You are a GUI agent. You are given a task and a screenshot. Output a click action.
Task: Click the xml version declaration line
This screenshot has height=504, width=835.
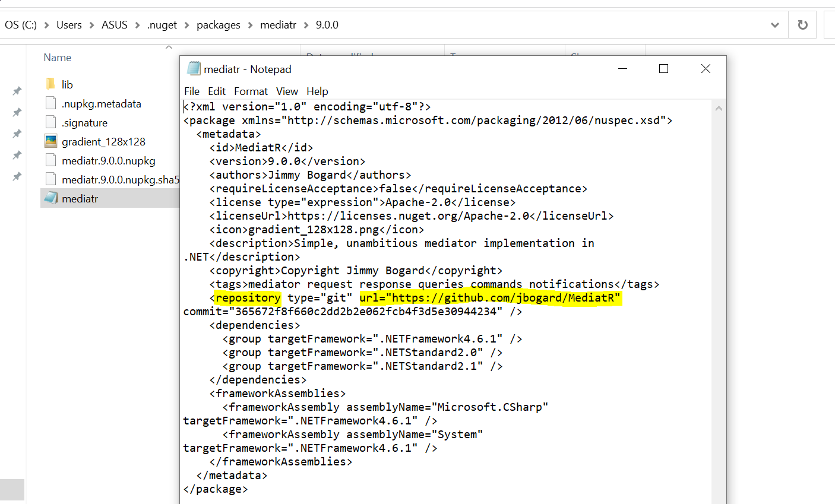(x=307, y=107)
